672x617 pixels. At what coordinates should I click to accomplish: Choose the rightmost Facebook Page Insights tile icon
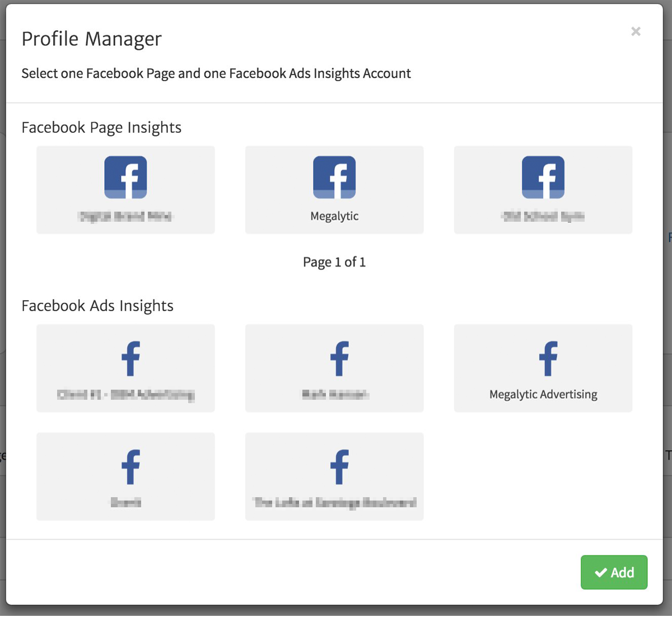(543, 177)
